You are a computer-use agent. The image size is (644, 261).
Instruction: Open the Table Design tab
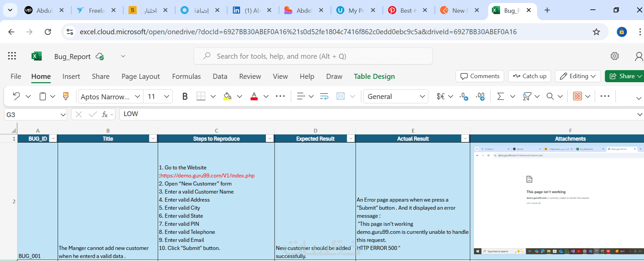tap(374, 76)
